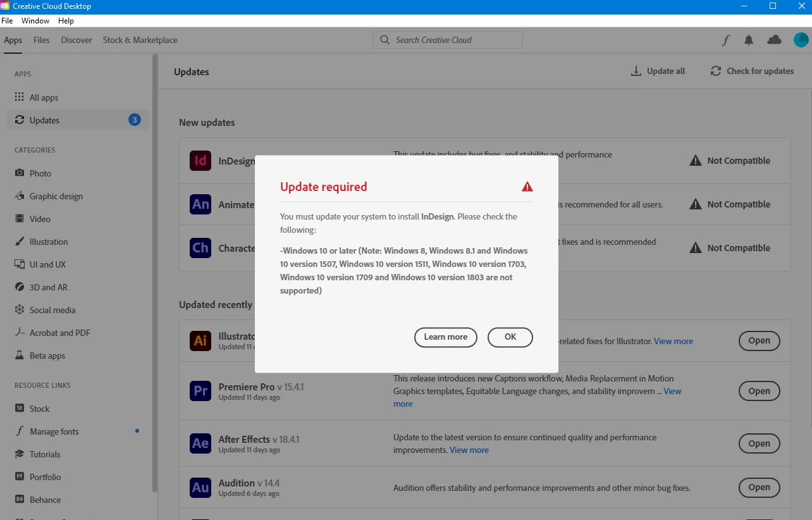The width and height of the screenshot is (812, 520).
Task: Click warning icon beside Character Animator Not Compatible
Action: point(696,248)
